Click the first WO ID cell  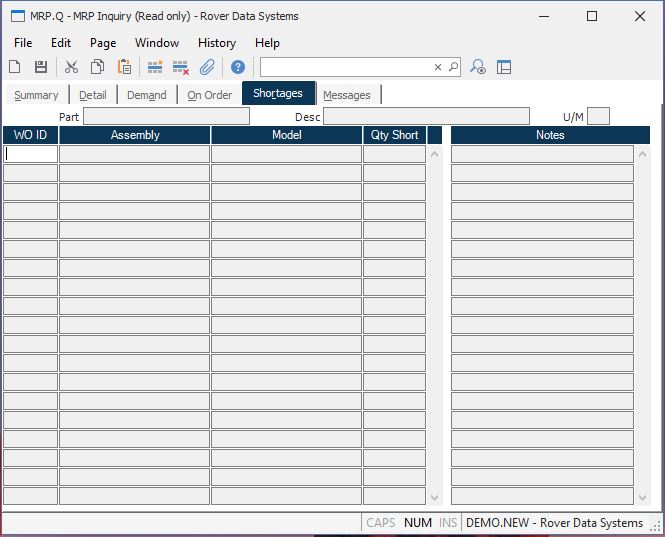tap(31, 154)
